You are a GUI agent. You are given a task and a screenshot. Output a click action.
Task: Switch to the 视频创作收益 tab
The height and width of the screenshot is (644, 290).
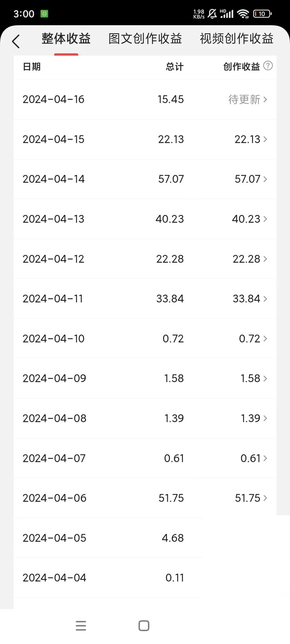coord(237,39)
